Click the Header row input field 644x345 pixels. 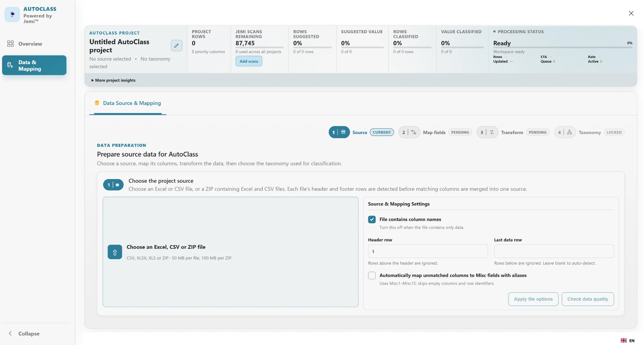point(428,251)
